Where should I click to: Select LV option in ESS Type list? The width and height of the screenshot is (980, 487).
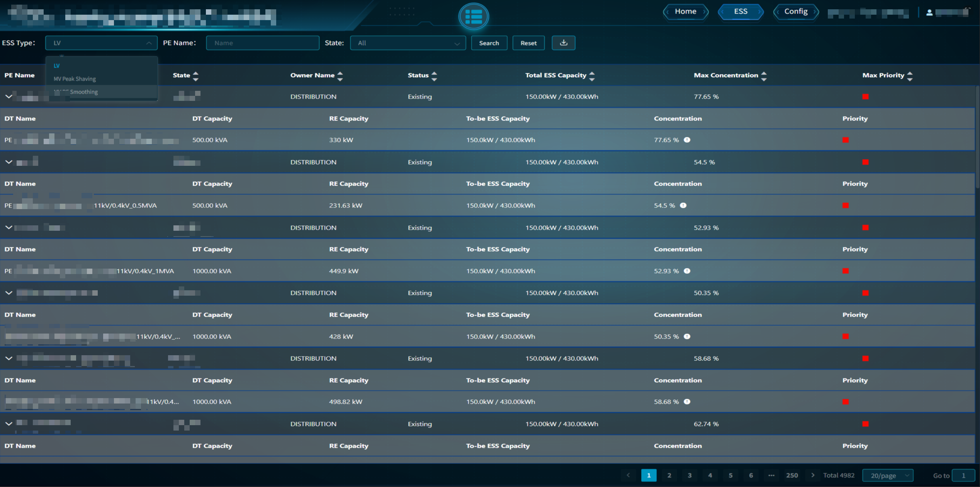(57, 66)
